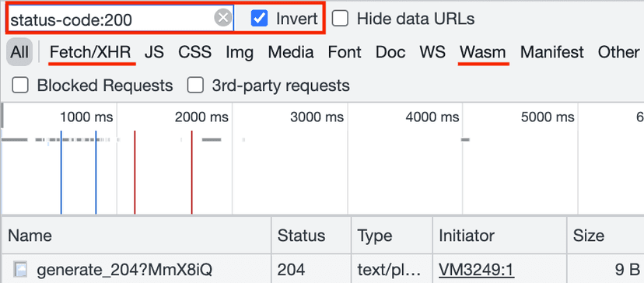Filter by Img request type

[240, 52]
